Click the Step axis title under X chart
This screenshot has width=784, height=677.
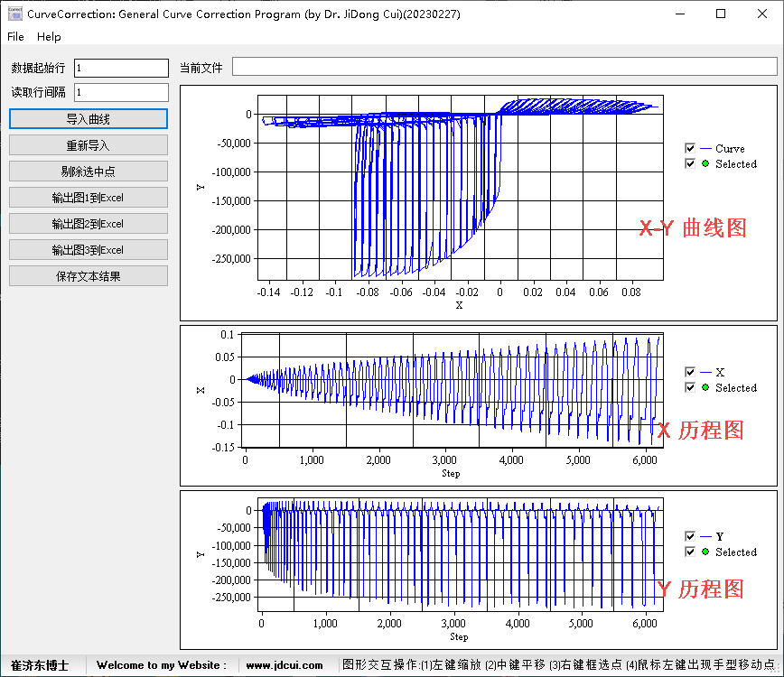pyautogui.click(x=451, y=473)
